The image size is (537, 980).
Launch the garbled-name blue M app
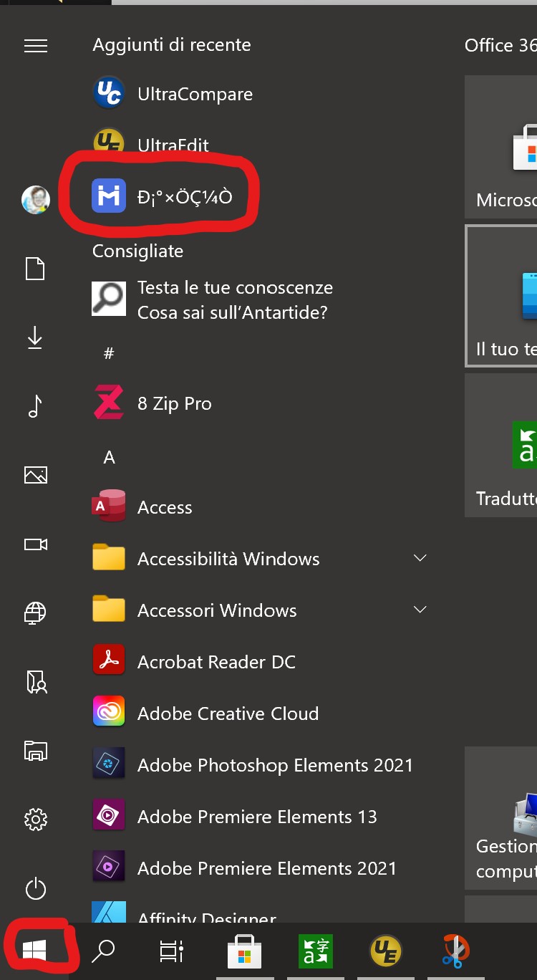pyautogui.click(x=184, y=196)
